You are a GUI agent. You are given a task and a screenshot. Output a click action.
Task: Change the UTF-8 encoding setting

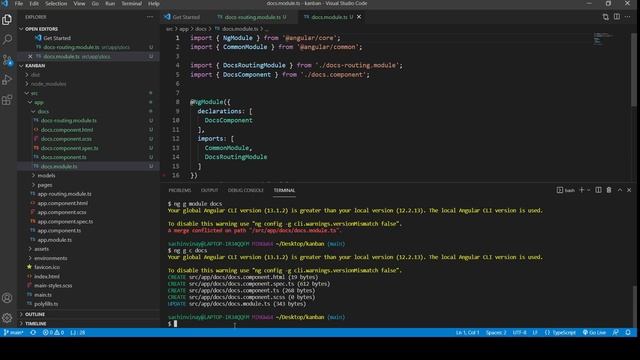tap(520, 333)
